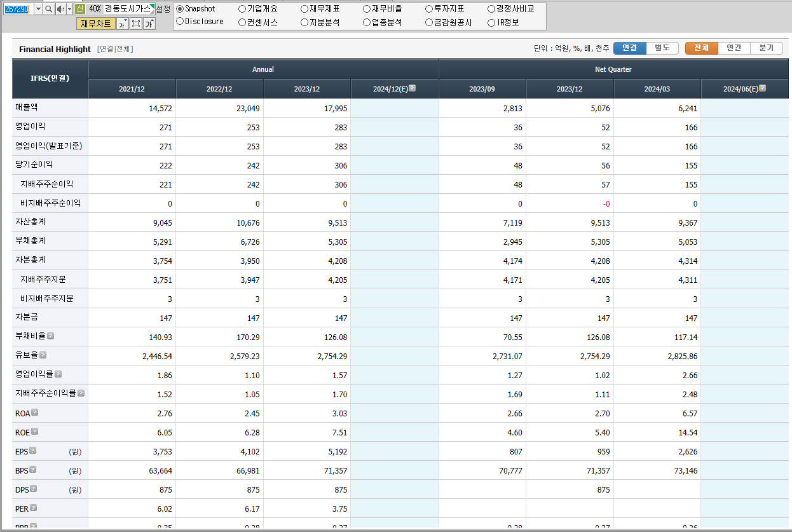Click help icon next to EPS

[33, 451]
